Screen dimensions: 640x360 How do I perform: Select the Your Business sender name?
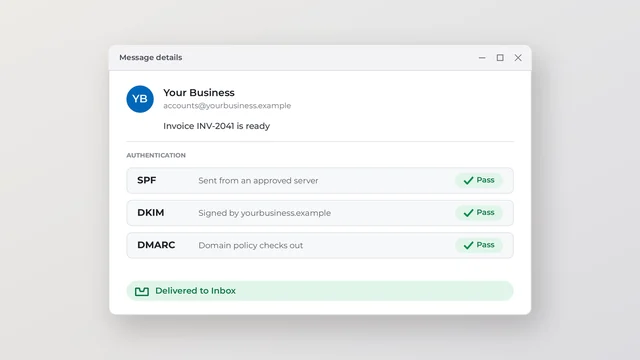199,93
